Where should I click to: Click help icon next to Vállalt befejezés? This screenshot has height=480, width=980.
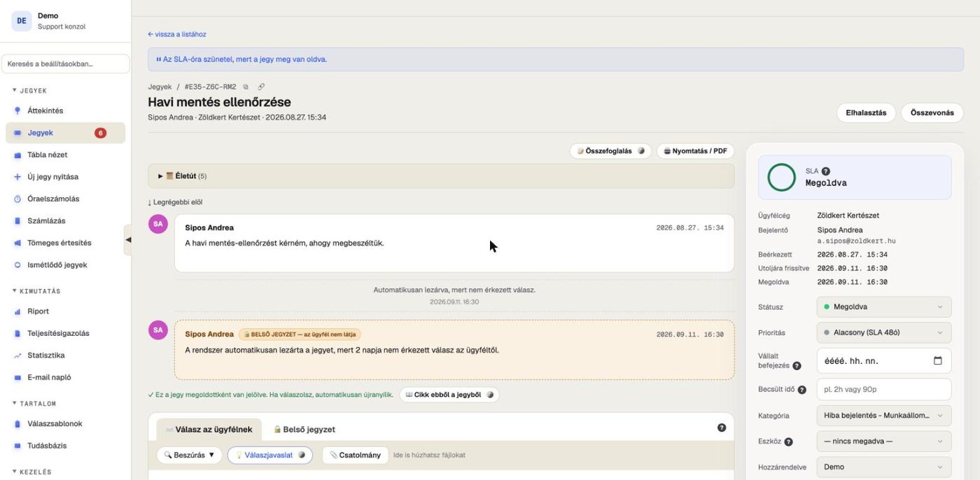point(797,366)
